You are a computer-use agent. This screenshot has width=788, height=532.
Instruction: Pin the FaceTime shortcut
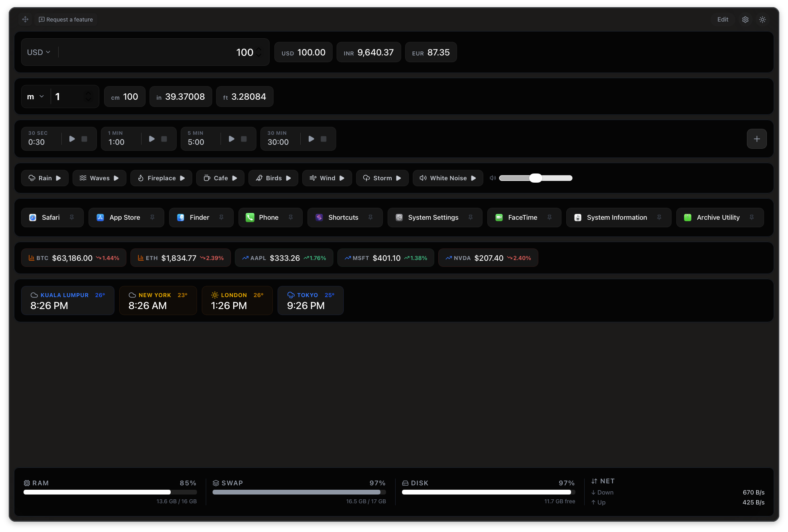tap(550, 217)
